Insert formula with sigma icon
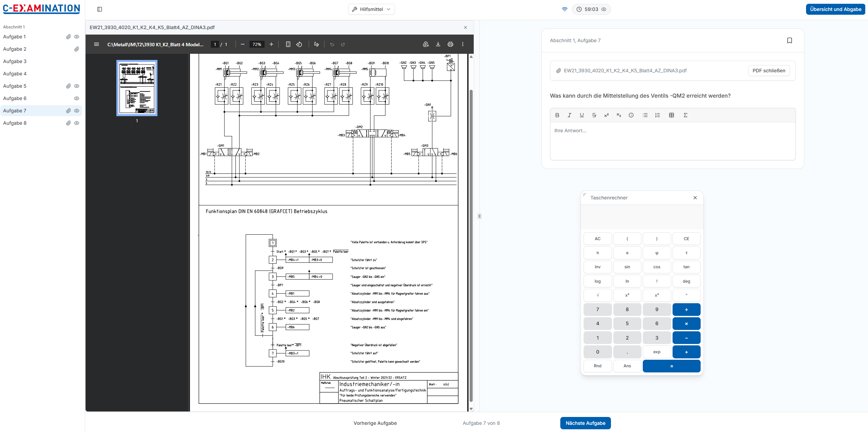868x431 pixels. (686, 115)
